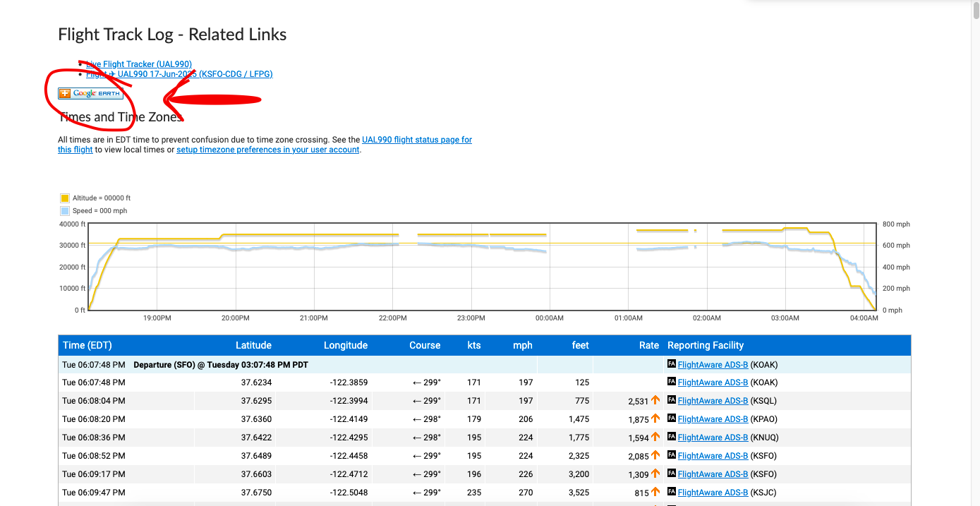980x506 pixels.
Task: Open the Google Earth export button
Action: 90,93
